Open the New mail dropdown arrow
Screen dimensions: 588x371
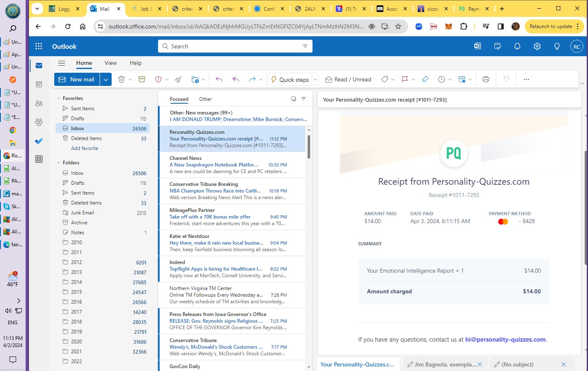pyautogui.click(x=106, y=79)
